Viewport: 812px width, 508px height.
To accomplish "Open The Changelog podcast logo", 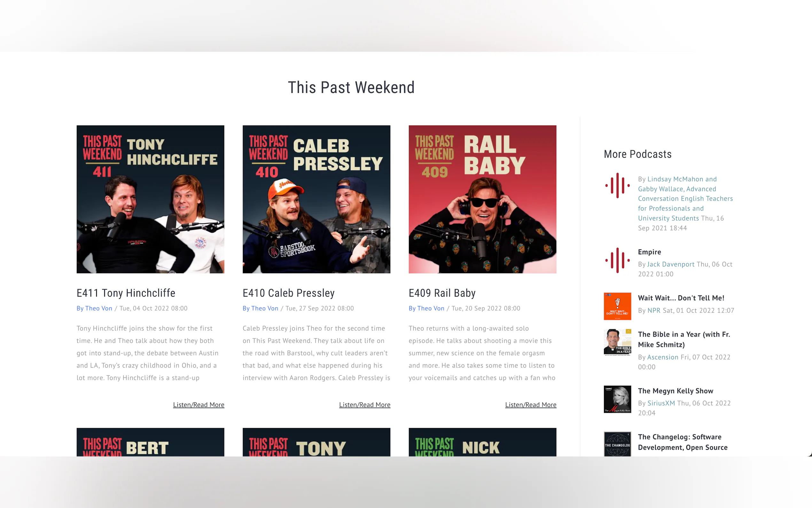I will point(617,444).
